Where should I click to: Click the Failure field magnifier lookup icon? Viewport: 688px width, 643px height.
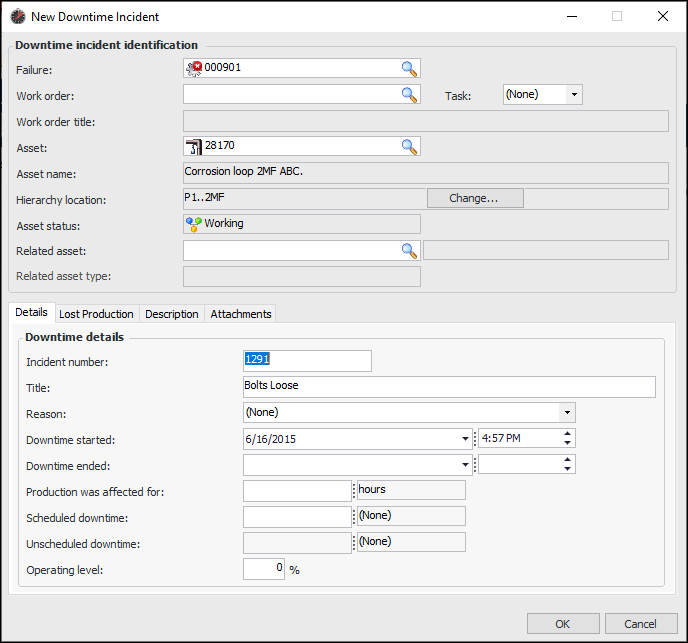pyautogui.click(x=408, y=68)
